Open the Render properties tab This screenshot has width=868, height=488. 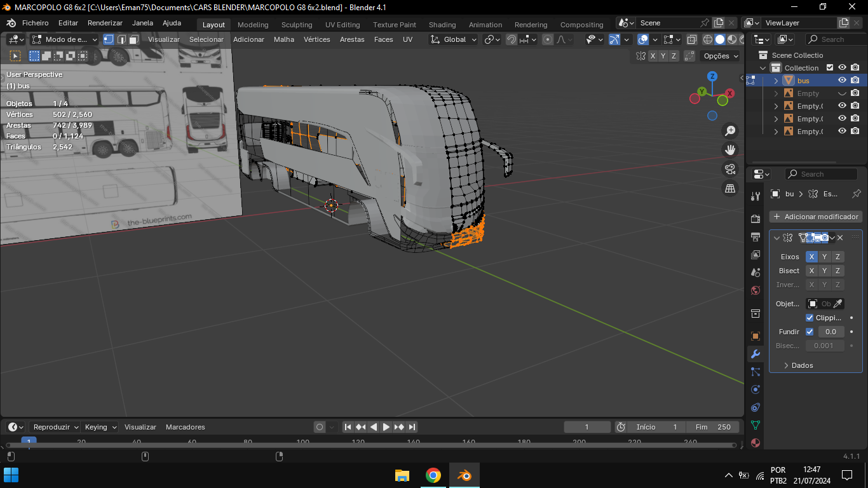756,219
